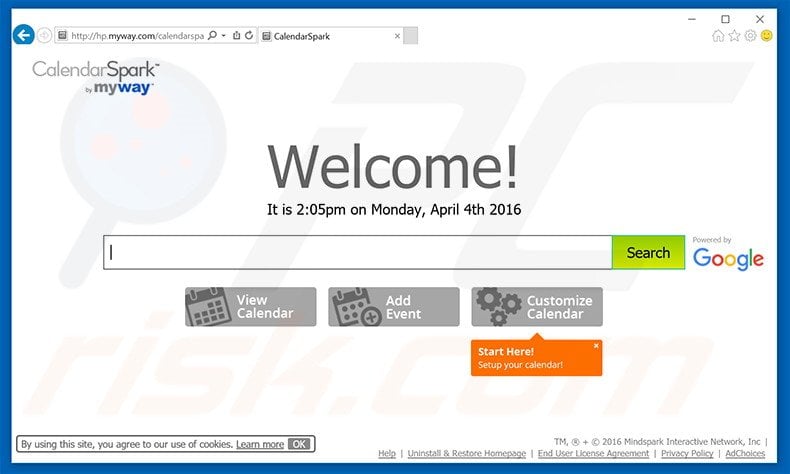Open the AdChoices footer link

point(745,453)
